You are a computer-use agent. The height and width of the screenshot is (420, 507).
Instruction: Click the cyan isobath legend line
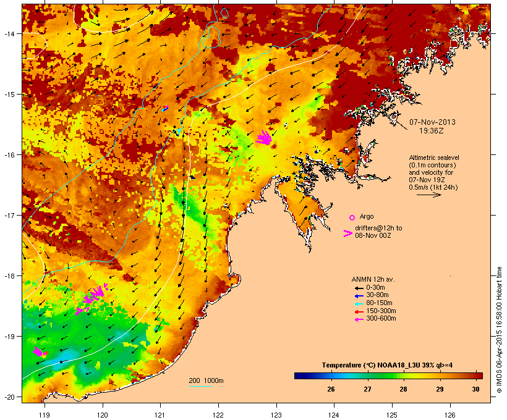[200, 386]
